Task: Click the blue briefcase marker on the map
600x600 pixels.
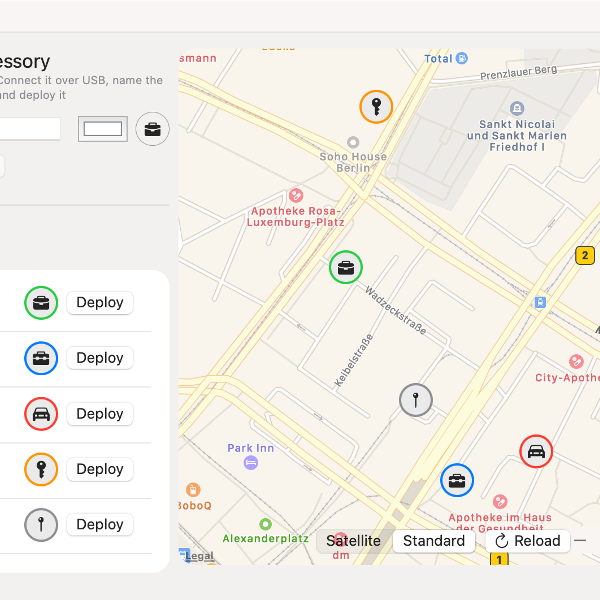Action: tap(457, 480)
